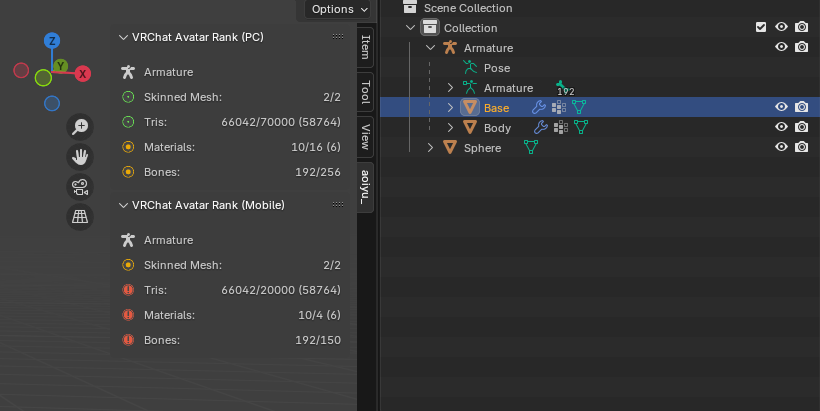The height and width of the screenshot is (411, 820).
Task: Click the Z axis of the viewport gizmo
Action: (x=52, y=41)
